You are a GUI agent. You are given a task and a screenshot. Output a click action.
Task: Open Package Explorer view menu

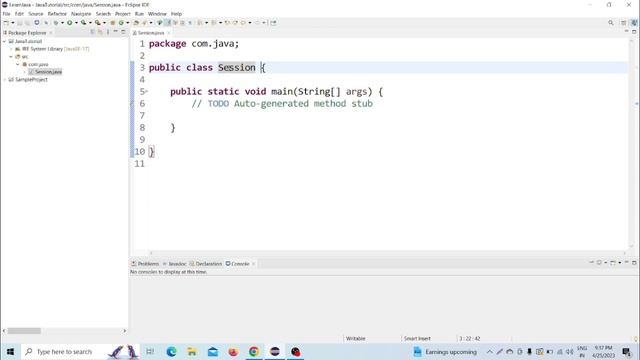click(108, 32)
